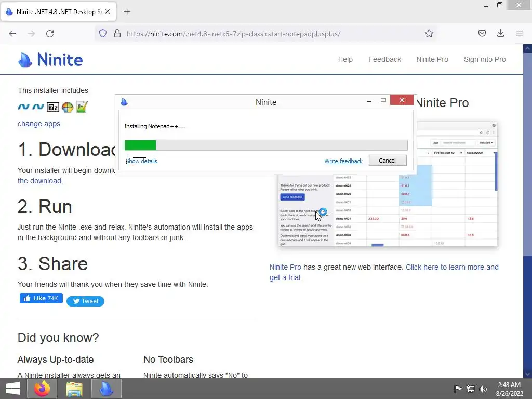Click 'Did you know?' heading
The width and height of the screenshot is (532, 399).
click(58, 338)
